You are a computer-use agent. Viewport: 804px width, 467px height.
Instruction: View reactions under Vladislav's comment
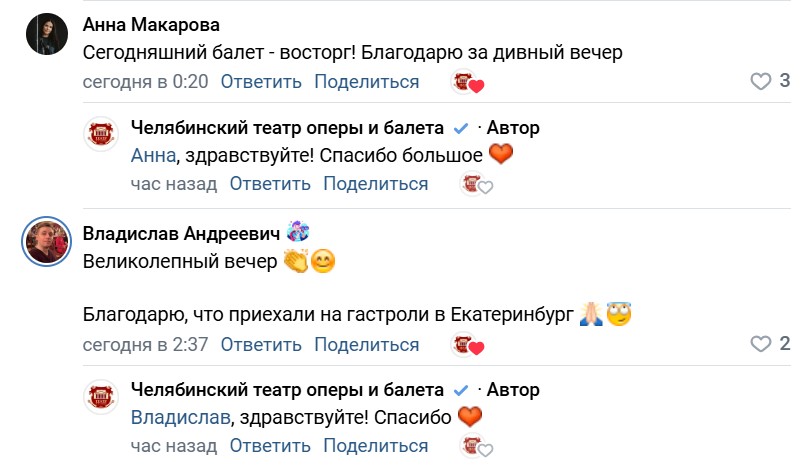click(x=468, y=346)
